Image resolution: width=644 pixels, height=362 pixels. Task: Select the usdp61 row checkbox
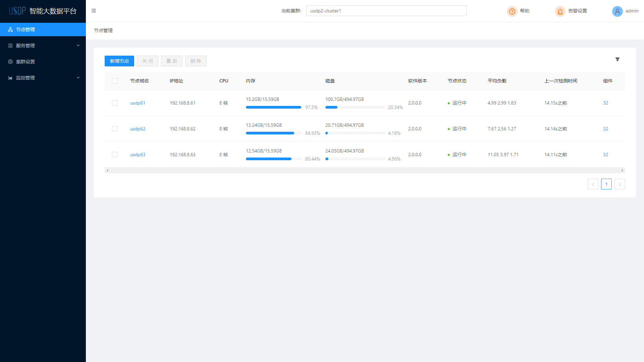[x=115, y=103]
